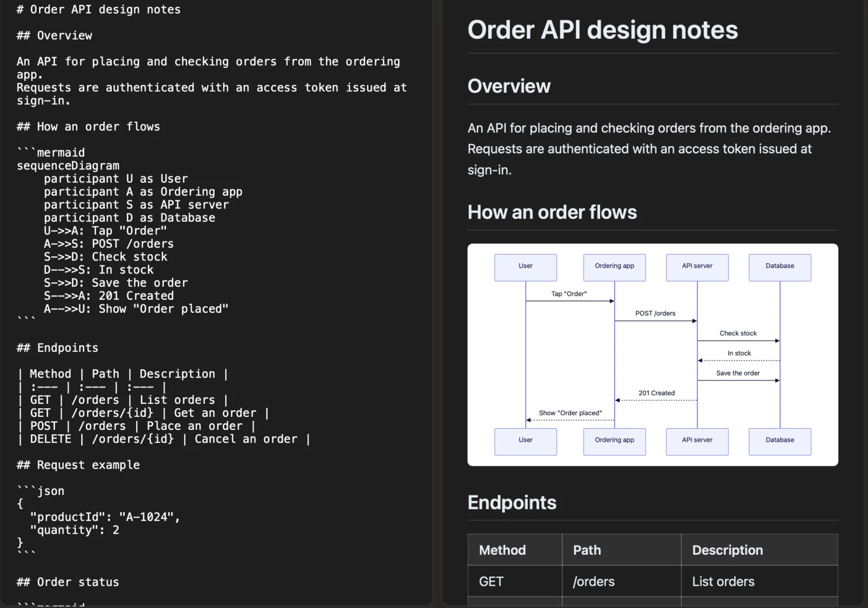Place cursor on '## Overview' in the editor
Viewport: 868px width, 608px height.
pos(54,35)
